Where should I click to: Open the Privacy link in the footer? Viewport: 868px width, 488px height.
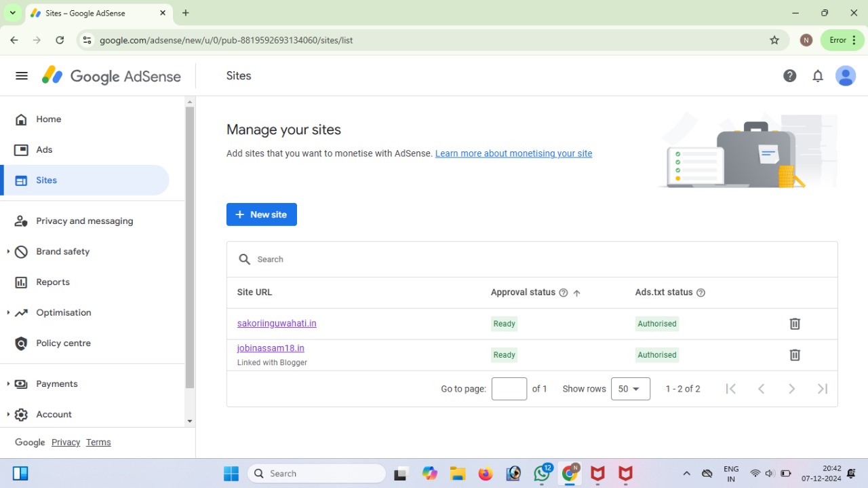(x=66, y=443)
